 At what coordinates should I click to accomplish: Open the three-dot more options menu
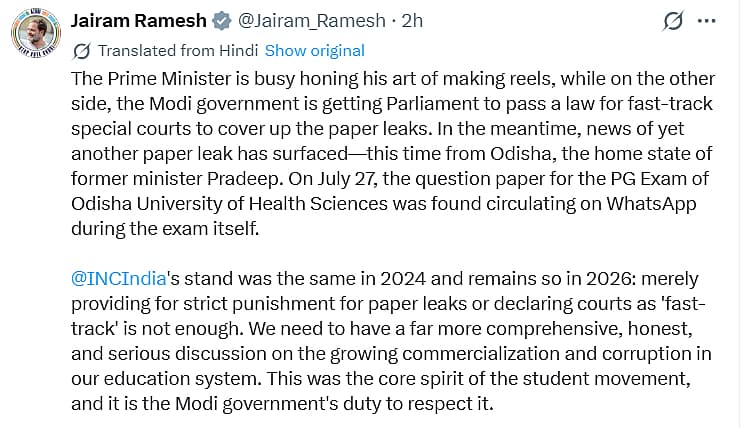tap(707, 21)
